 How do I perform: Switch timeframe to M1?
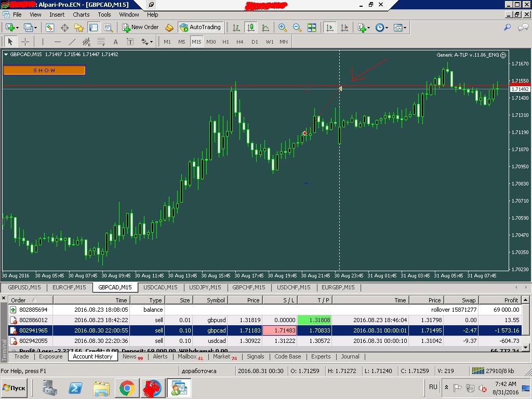coord(167,42)
